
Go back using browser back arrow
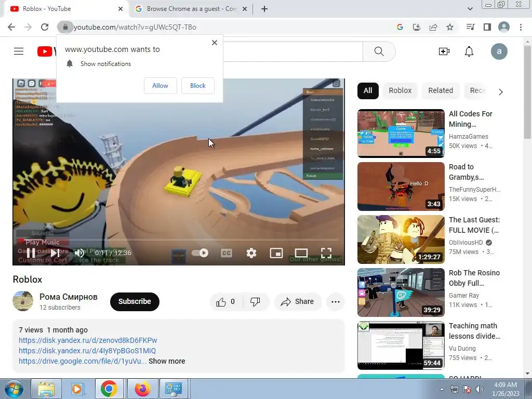pyautogui.click(x=11, y=27)
